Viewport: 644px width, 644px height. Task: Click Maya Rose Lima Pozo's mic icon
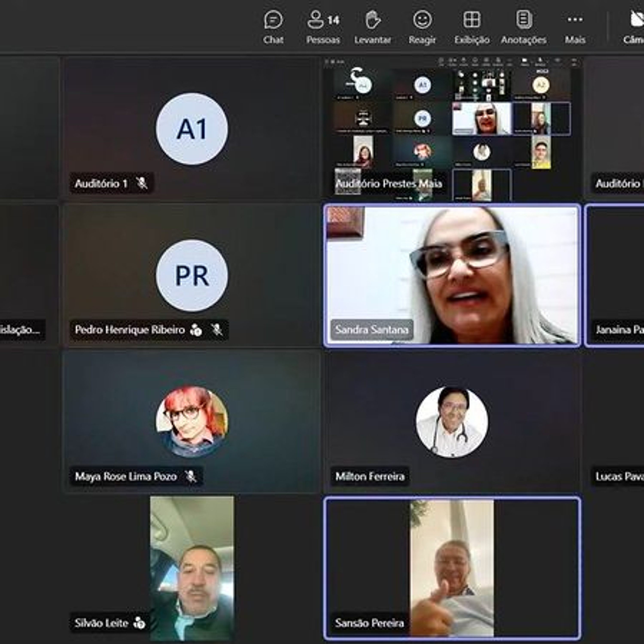click(x=191, y=476)
